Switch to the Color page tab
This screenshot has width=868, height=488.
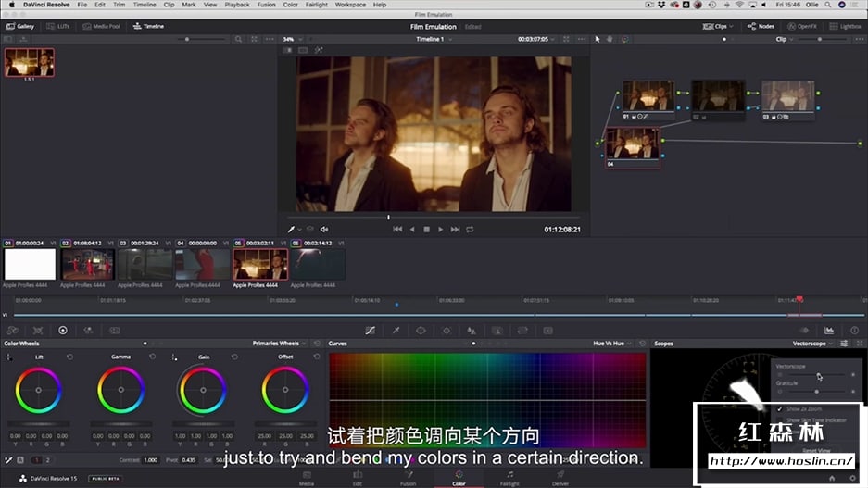tap(459, 478)
